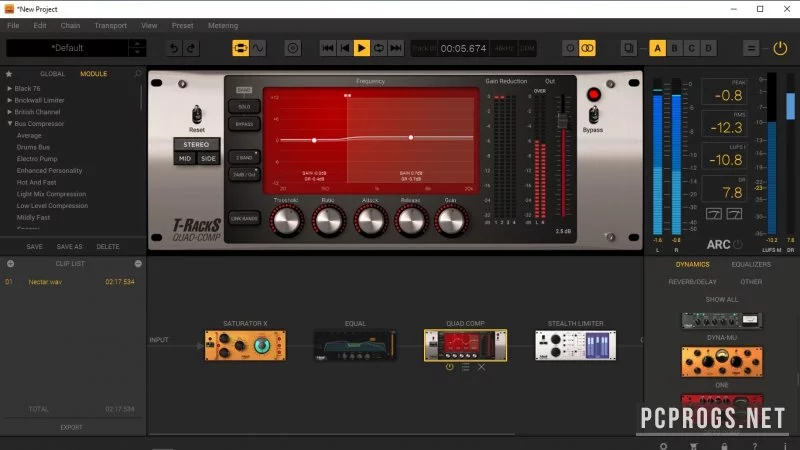
Task: Select the single circle mono monitoring icon
Action: (570, 48)
